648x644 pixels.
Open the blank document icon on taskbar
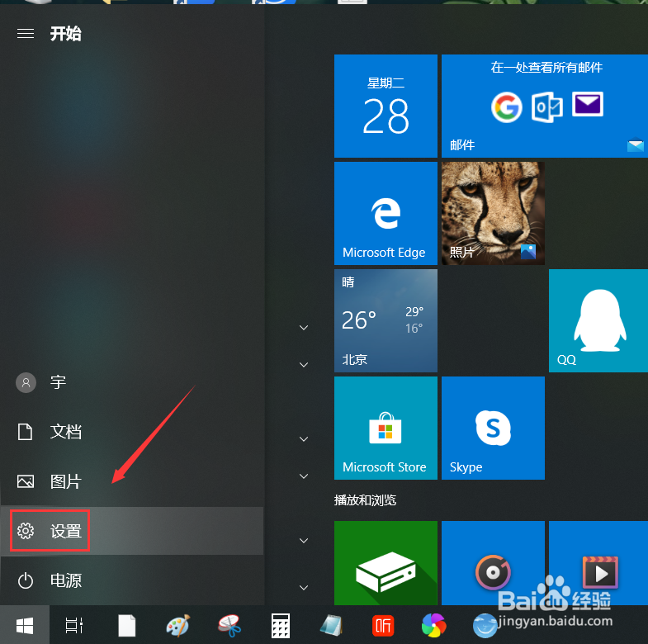[x=126, y=625]
